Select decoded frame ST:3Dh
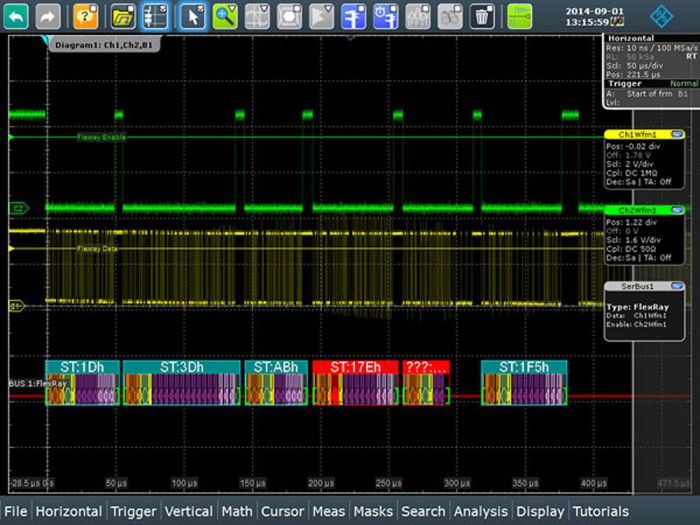700x525 pixels. [182, 383]
